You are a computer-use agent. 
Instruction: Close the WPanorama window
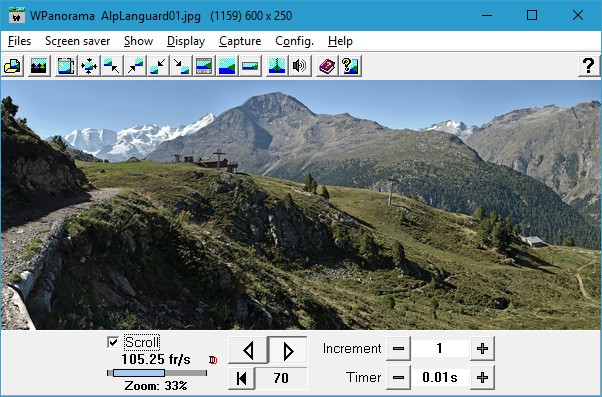[577, 16]
